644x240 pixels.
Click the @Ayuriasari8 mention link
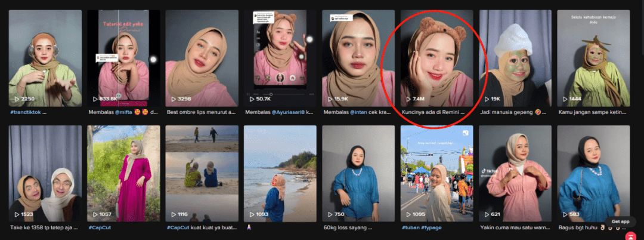tap(287, 112)
